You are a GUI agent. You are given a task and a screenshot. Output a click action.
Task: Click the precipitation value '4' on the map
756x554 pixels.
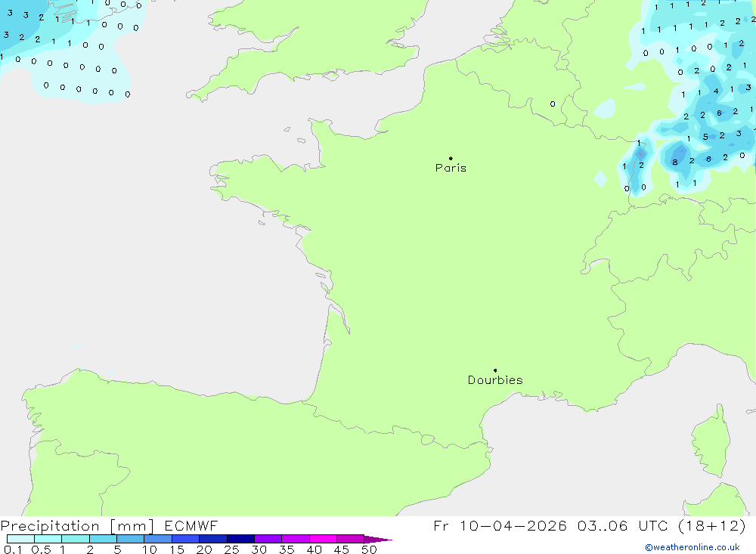[x=716, y=91]
